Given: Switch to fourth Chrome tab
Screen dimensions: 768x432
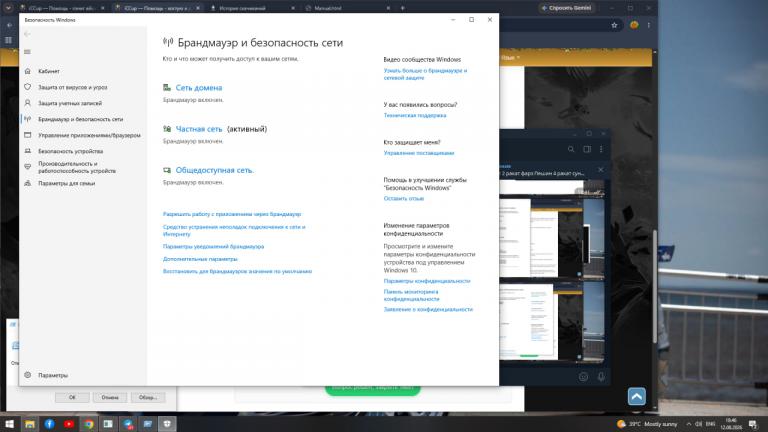Looking at the screenshot, I should (x=347, y=8).
